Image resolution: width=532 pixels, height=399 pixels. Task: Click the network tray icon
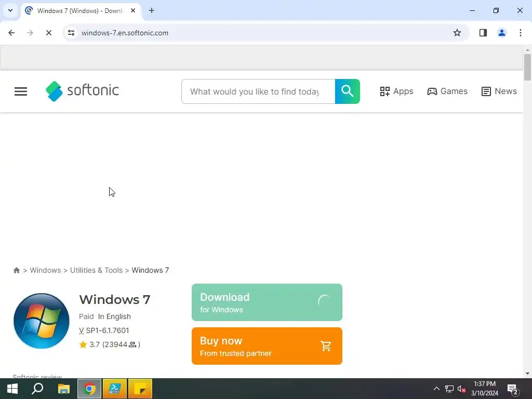coord(449,389)
